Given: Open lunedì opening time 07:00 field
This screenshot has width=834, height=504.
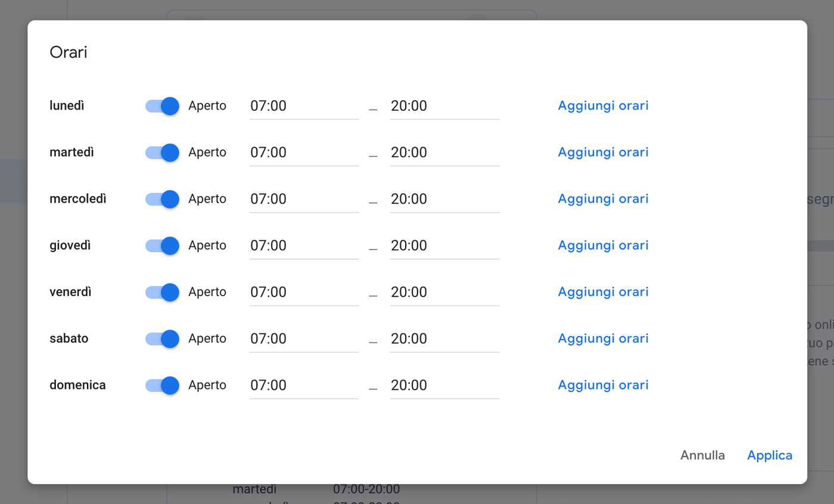Looking at the screenshot, I should click(304, 106).
